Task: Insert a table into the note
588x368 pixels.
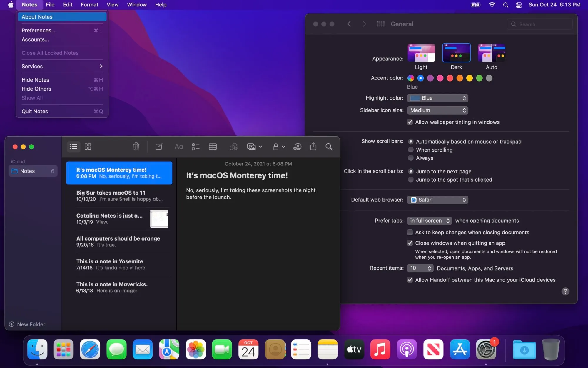Action: (213, 146)
